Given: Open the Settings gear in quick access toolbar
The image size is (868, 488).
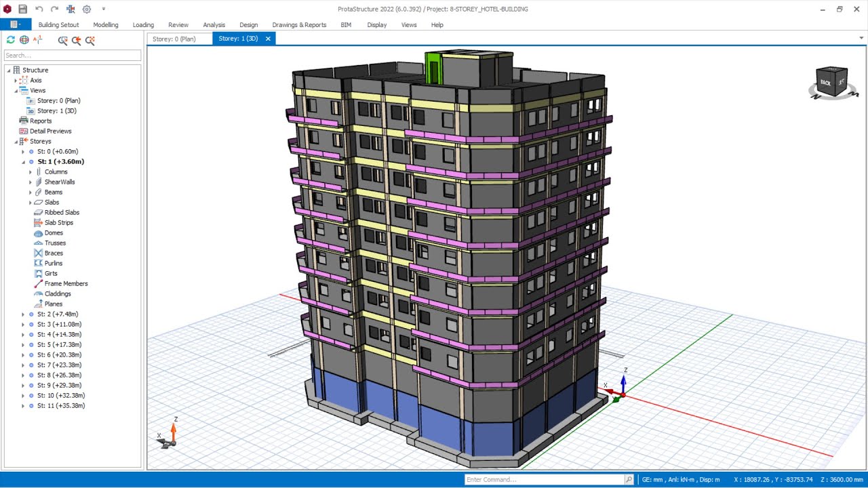Looking at the screenshot, I should (x=86, y=9).
